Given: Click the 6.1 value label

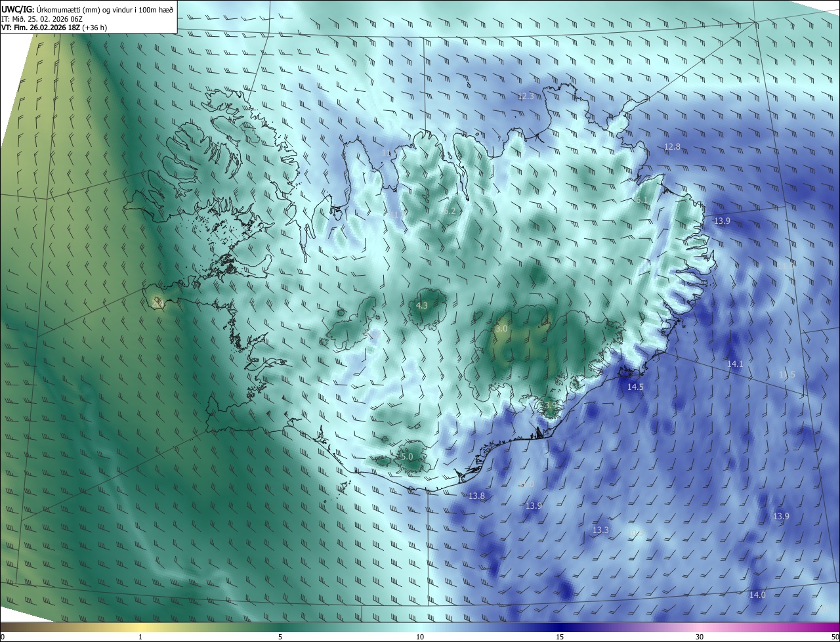Looking at the screenshot, I should tap(641, 200).
